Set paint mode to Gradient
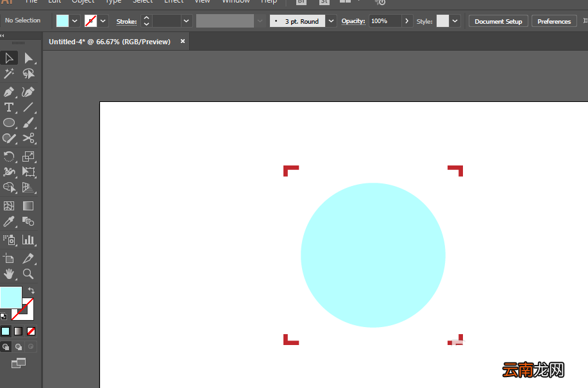 [19, 332]
